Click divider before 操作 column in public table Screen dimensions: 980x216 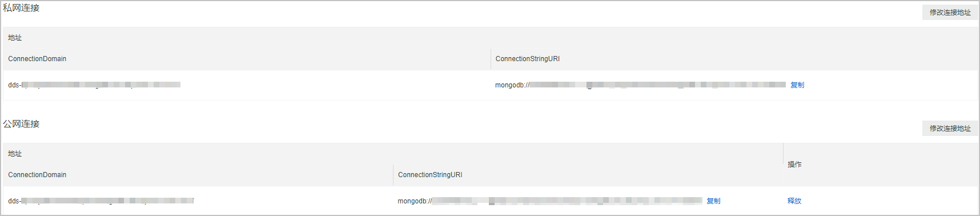point(783,154)
